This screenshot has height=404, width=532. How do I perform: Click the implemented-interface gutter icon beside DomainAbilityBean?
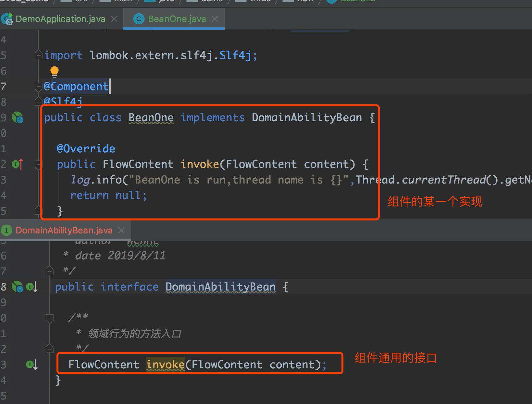31,287
